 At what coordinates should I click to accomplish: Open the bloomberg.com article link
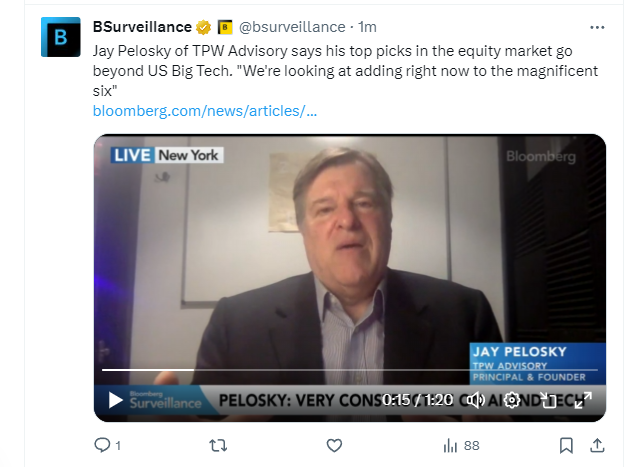[204, 110]
